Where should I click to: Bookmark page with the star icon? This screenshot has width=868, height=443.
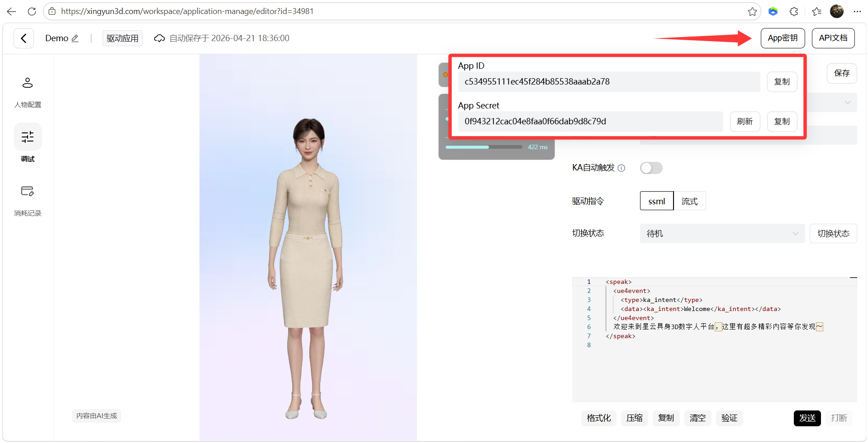coord(752,12)
